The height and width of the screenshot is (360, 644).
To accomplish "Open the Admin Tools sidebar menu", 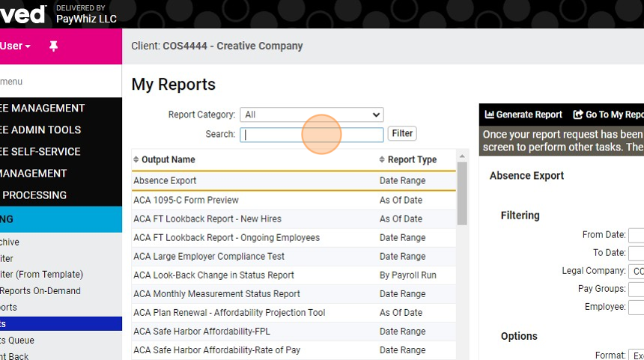I will [41, 129].
